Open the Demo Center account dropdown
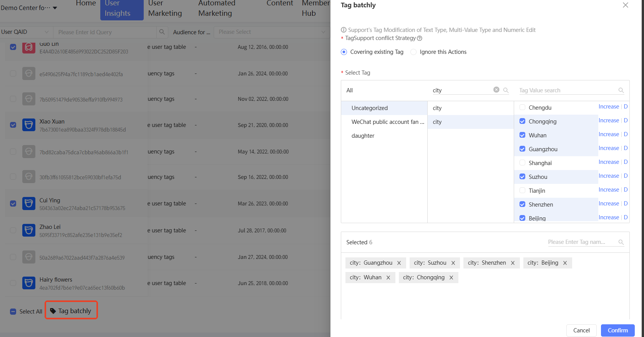The image size is (644, 337). pyautogui.click(x=29, y=8)
